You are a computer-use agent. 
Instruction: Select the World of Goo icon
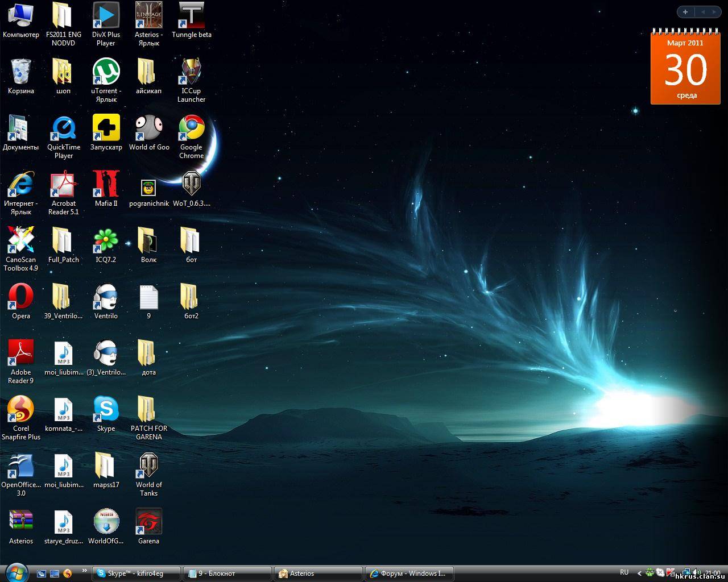pyautogui.click(x=149, y=128)
